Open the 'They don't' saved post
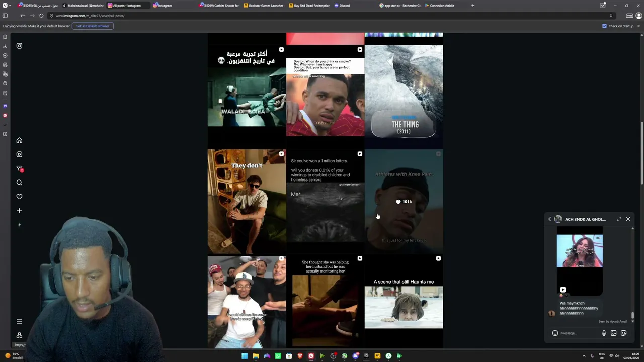This screenshot has width=644, height=362. tap(247, 202)
